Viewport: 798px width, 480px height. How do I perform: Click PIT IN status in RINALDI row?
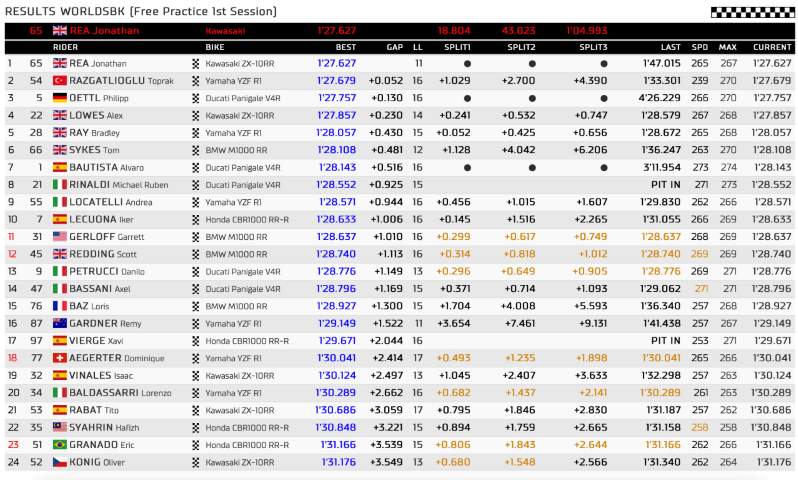(x=666, y=184)
